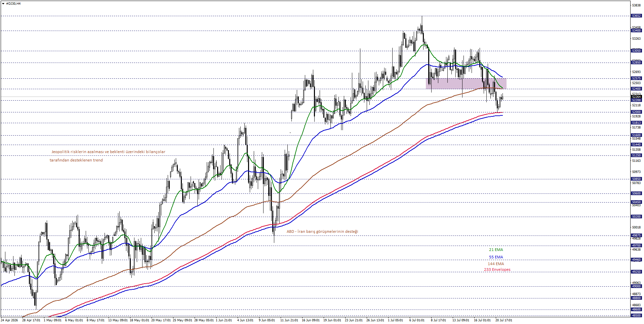Image resolution: width=644 pixels, height=324 pixels.
Task: Click the '24 Apr 2026' date on the time axis
Action: [x=9, y=320]
